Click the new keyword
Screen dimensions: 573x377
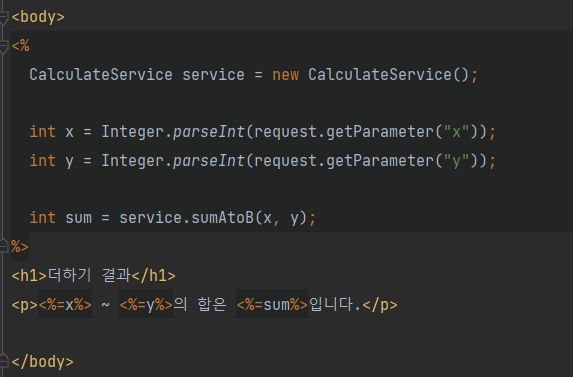[x=285, y=75]
